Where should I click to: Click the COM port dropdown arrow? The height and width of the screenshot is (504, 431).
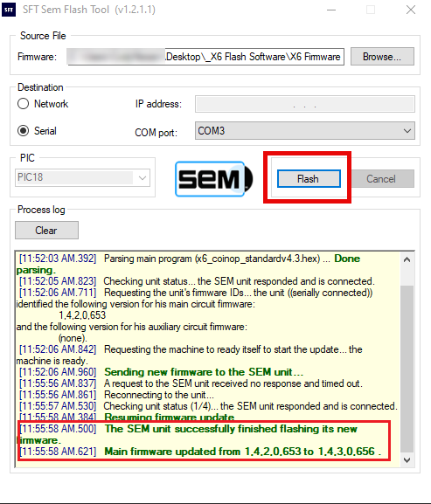pos(407,131)
